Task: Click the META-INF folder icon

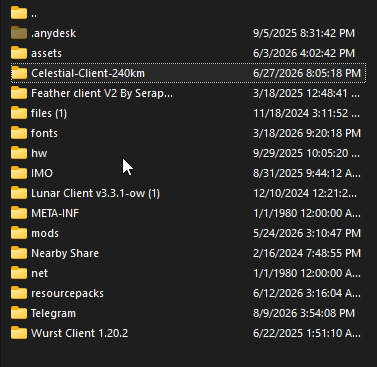Action: [19, 213]
